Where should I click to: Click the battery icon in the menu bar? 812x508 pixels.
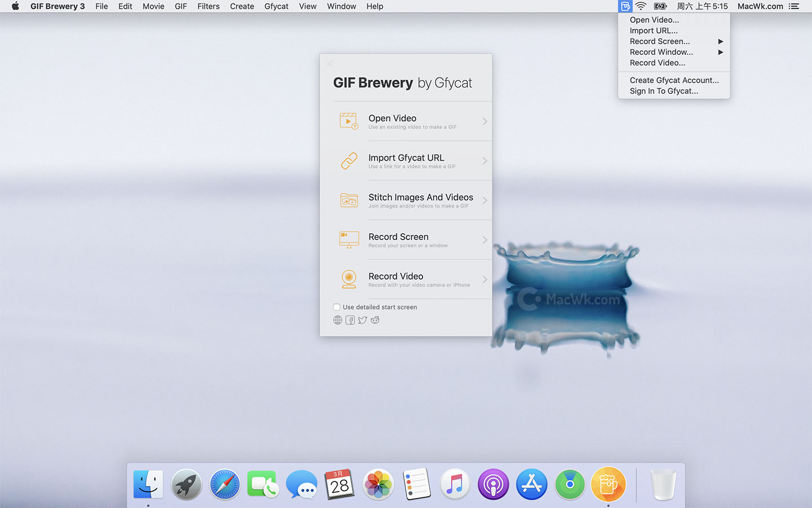660,6
